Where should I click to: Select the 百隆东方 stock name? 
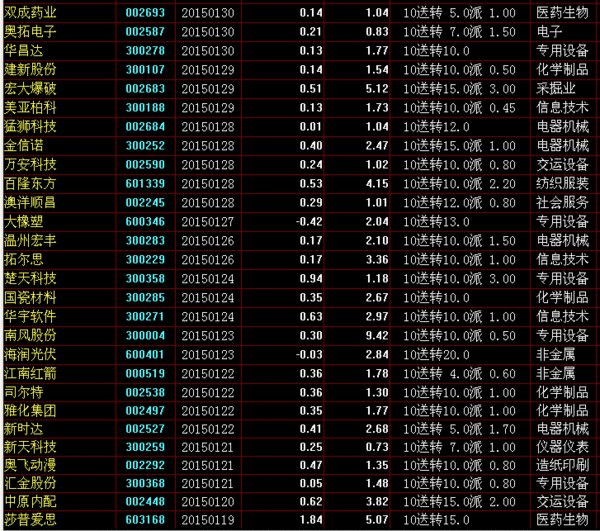click(31, 184)
